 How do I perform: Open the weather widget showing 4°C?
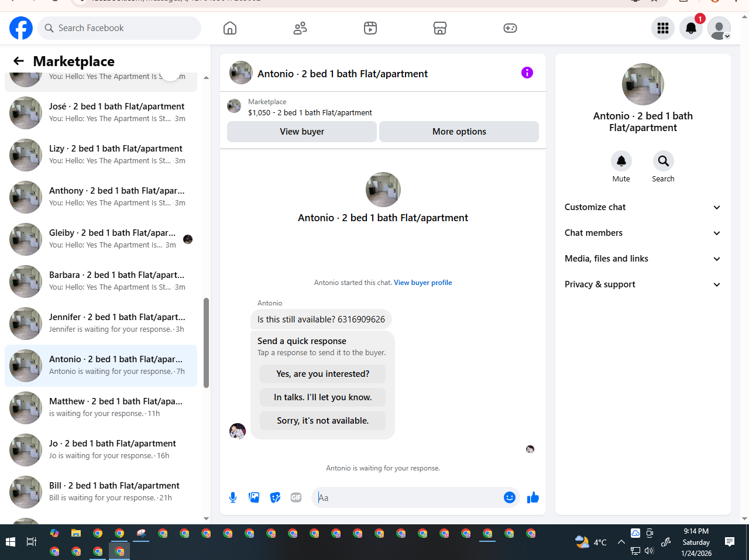[x=591, y=542]
